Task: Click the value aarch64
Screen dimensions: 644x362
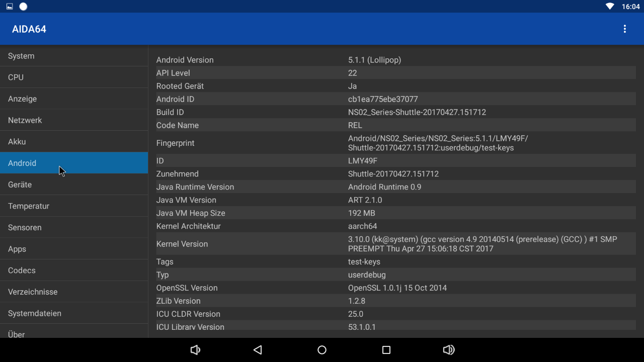Action: 362,226
